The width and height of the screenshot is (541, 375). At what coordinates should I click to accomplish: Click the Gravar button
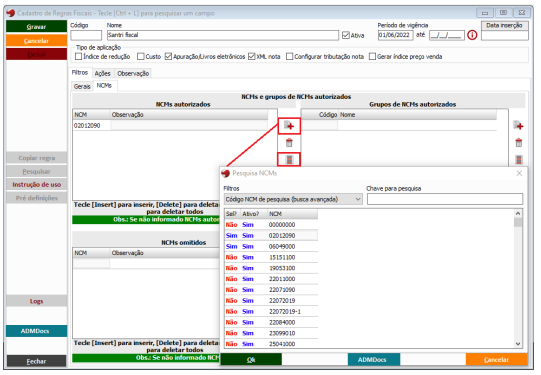pos(36,27)
